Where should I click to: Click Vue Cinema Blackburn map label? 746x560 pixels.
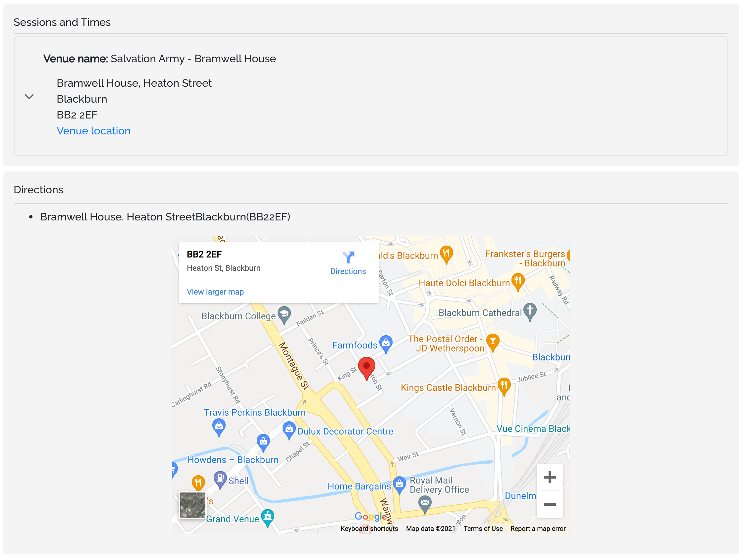533,429
